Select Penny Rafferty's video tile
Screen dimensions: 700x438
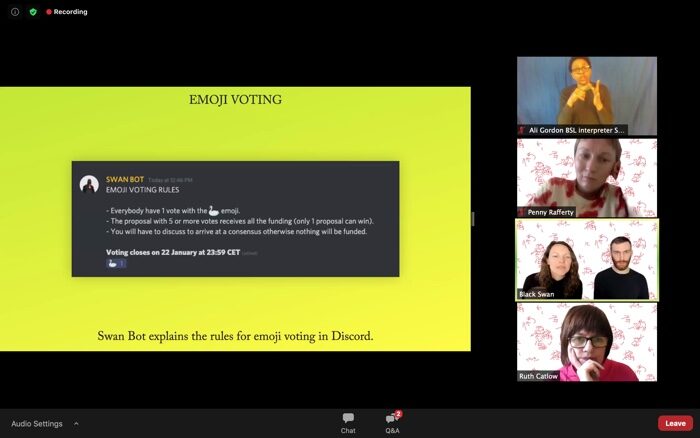click(x=586, y=177)
